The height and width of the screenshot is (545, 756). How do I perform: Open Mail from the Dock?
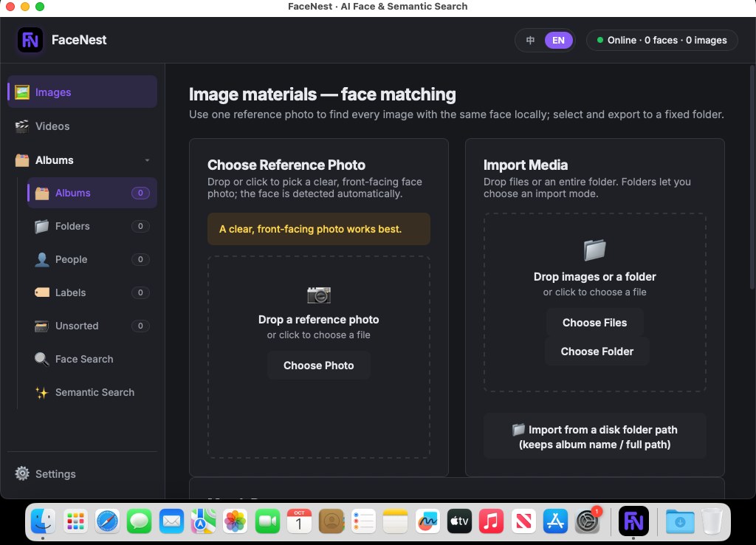pos(171,521)
